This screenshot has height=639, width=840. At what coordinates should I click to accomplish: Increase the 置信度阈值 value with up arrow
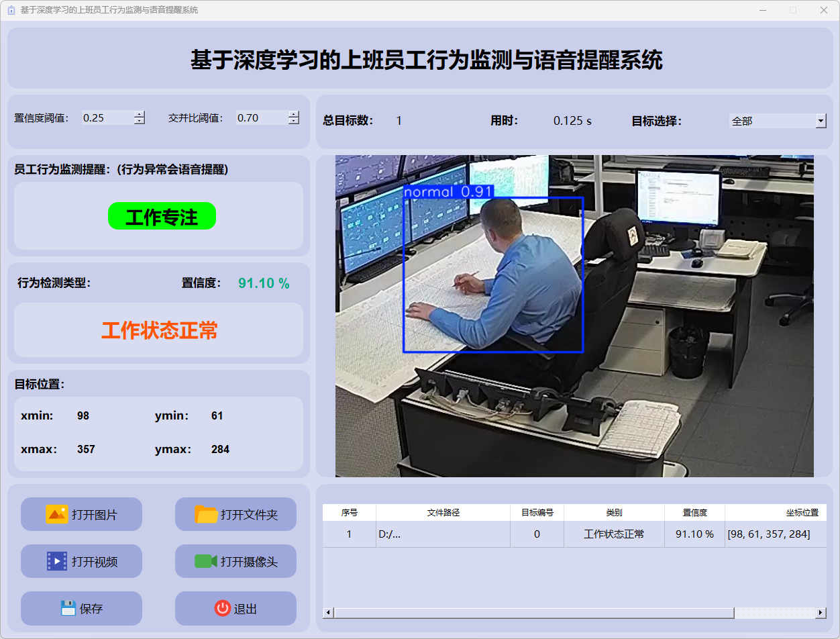point(140,114)
